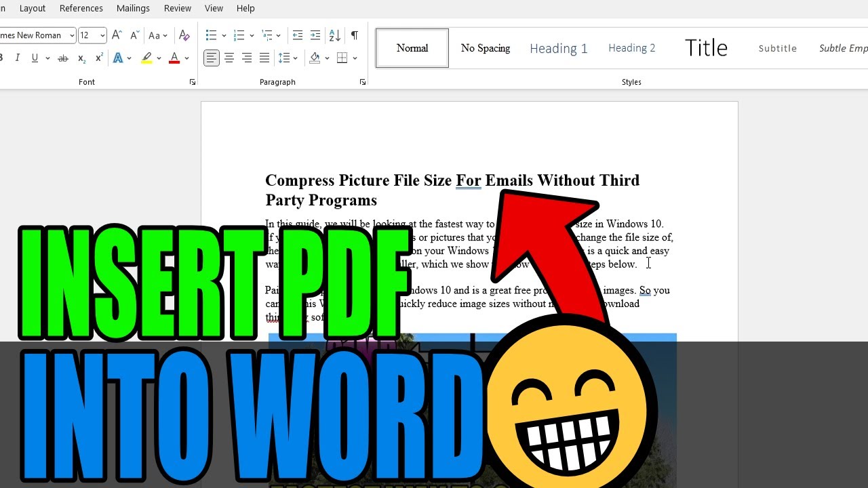Viewport: 868px width, 488px height.
Task: Open Font dialog launcher
Action: tap(193, 82)
